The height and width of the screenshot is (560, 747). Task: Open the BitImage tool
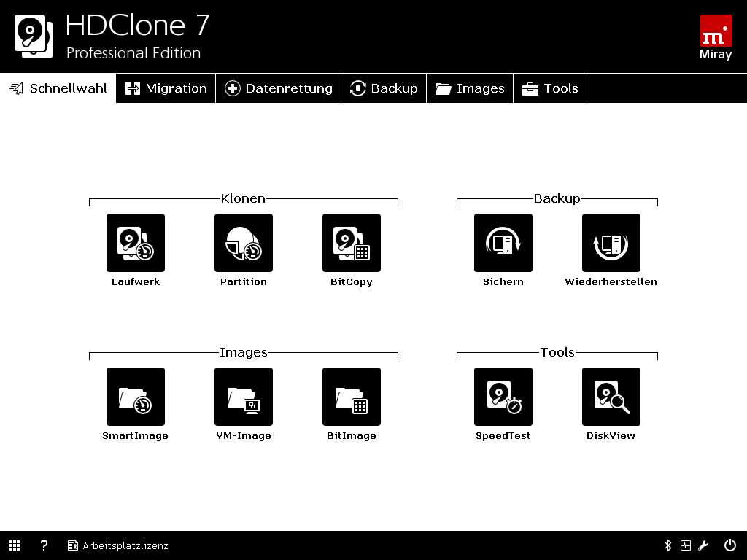(x=351, y=397)
